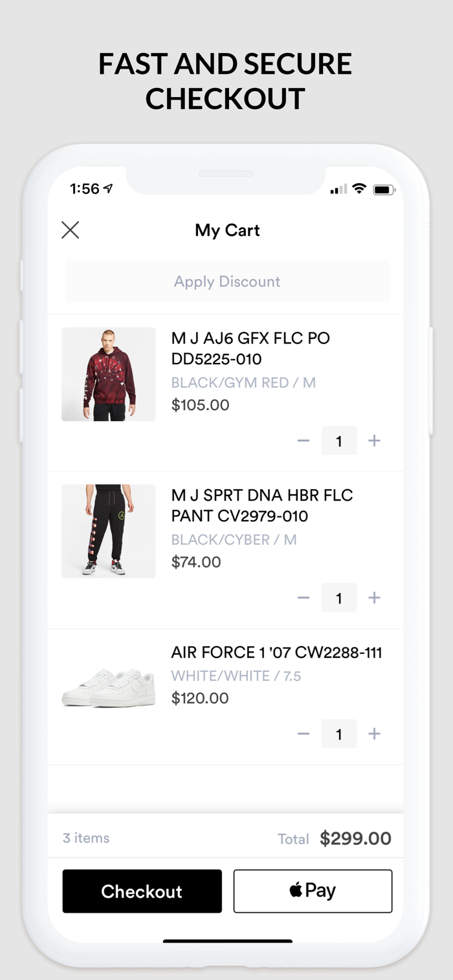The height and width of the screenshot is (980, 453).
Task: Increase quantity of Air Force 1 shoes
Action: [374, 734]
